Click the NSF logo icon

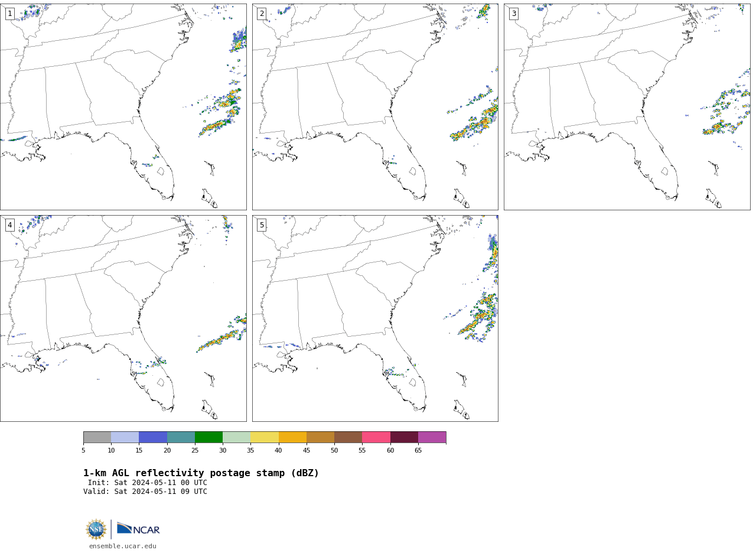[x=96, y=529]
